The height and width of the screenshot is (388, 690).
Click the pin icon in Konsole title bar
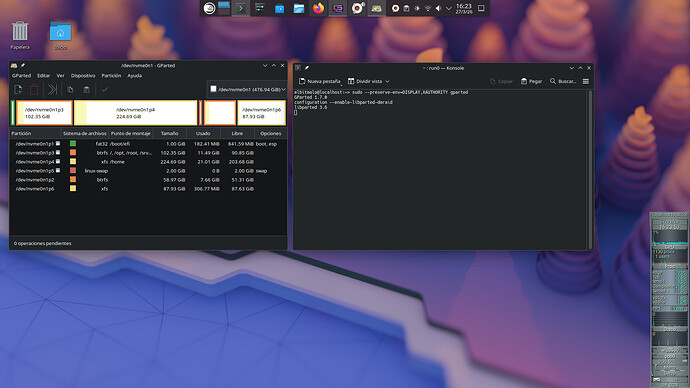click(x=307, y=68)
